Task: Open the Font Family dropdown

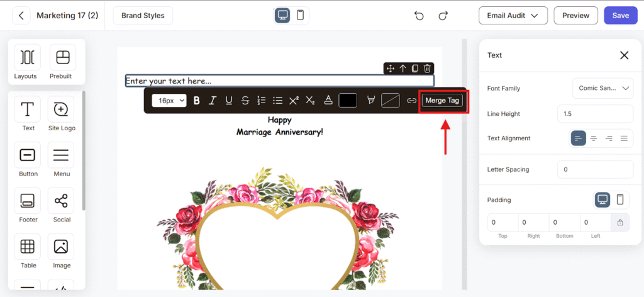Action: [602, 89]
